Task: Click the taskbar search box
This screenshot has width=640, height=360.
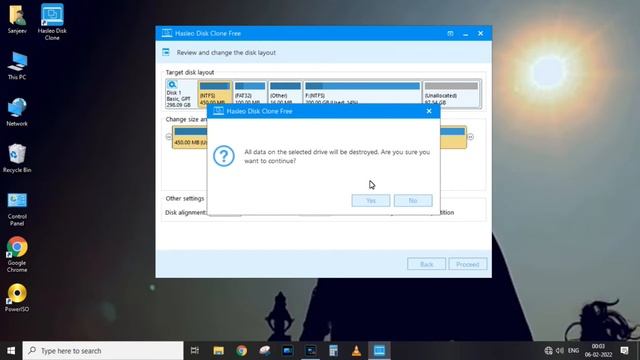Action: [103, 351]
